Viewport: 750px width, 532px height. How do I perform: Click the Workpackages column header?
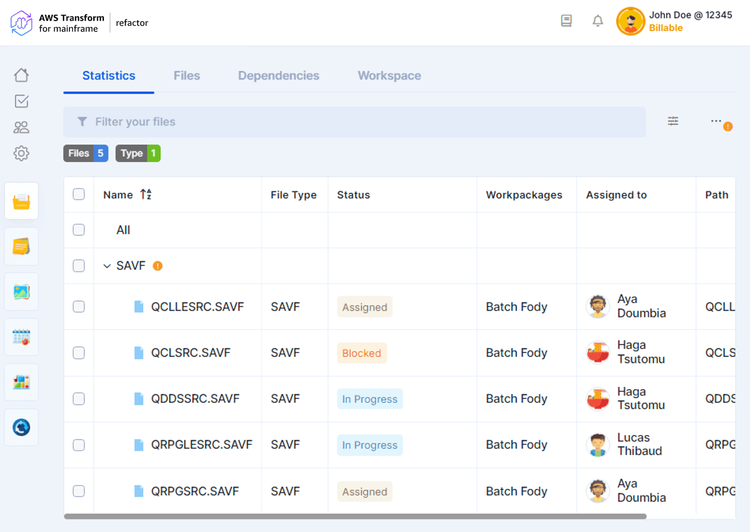524,195
